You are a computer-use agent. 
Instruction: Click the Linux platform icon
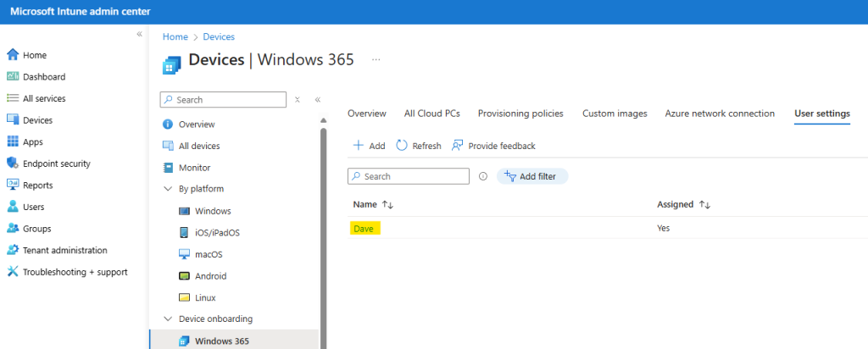184,297
